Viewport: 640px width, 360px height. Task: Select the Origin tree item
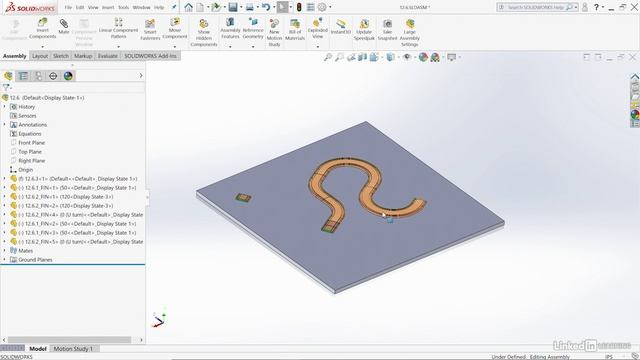(25, 169)
